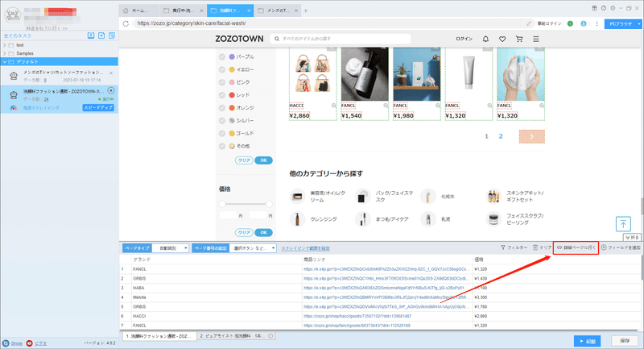Switch to the 実行中 tab
This screenshot has width=644, height=349.
[184, 10]
